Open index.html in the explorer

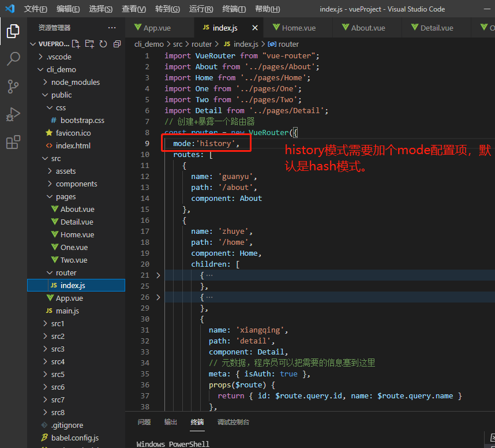[x=76, y=145]
